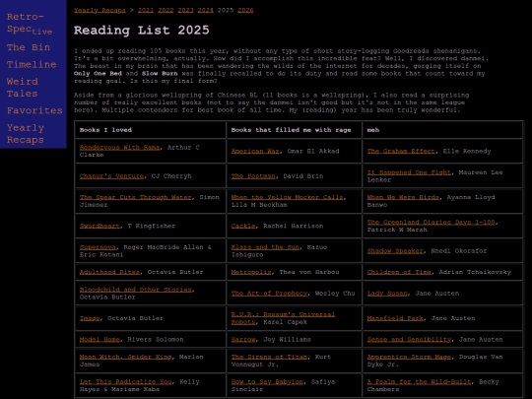Open Bloodchild and Other Stories link

(136, 290)
